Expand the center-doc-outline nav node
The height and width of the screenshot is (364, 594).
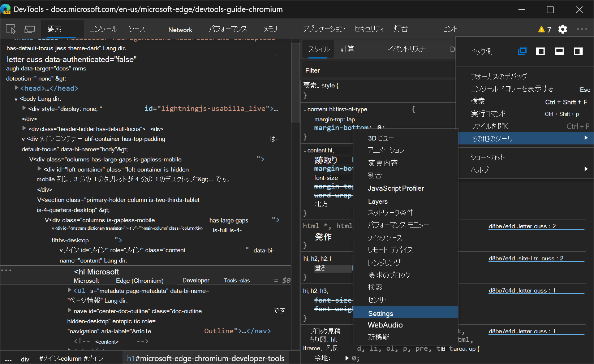point(69,310)
